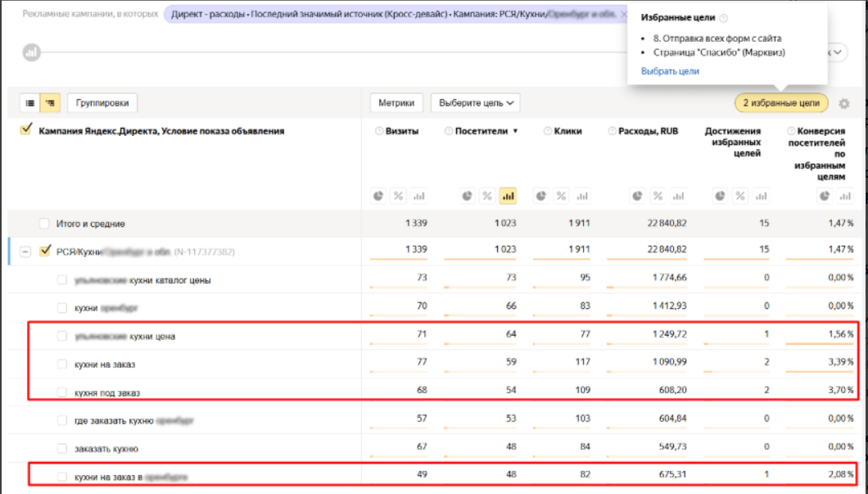Show bar chart for Расходы, RUB column
Screen dimensions: 868x494
(x=678, y=196)
